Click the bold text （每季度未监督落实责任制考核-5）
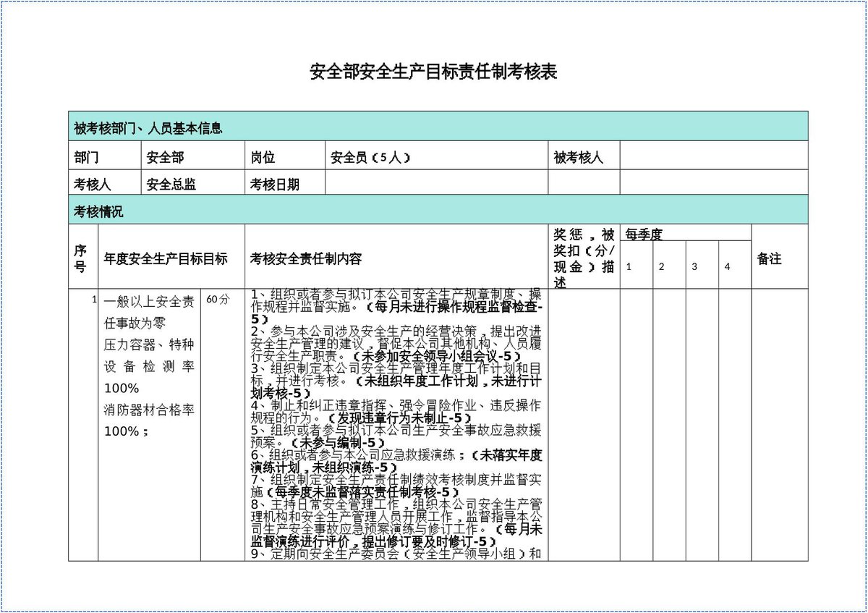 365,491
